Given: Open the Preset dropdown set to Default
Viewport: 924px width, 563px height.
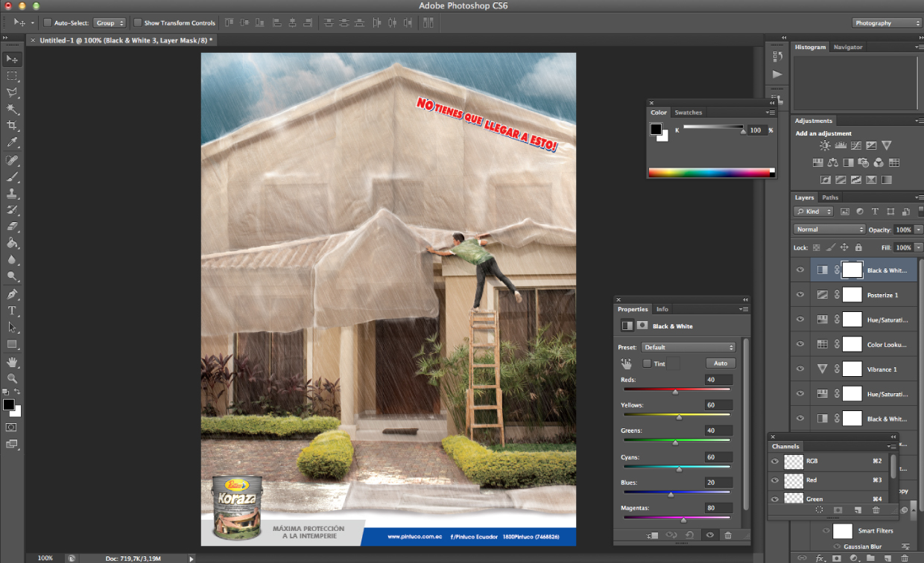Looking at the screenshot, I should click(688, 347).
